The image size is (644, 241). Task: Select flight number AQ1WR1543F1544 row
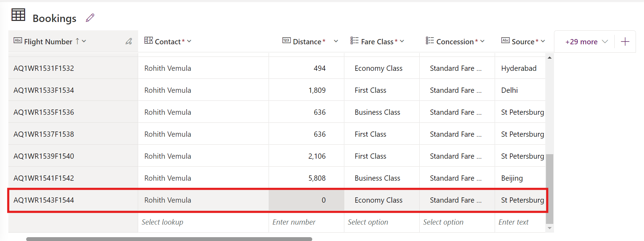click(44, 200)
